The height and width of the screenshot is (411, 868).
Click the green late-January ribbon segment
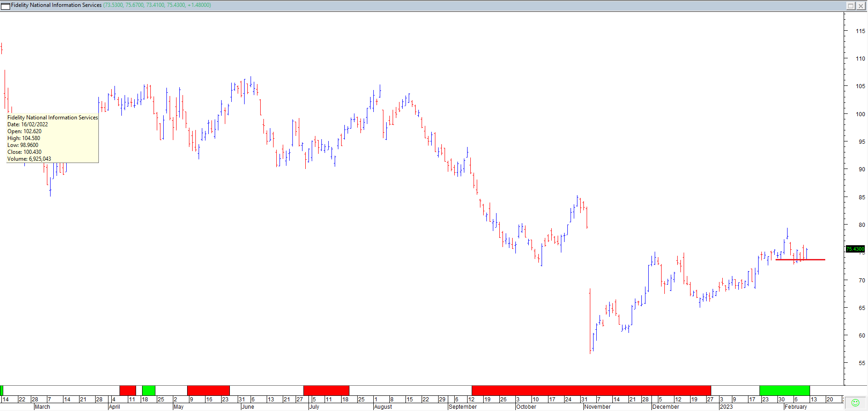pos(784,390)
